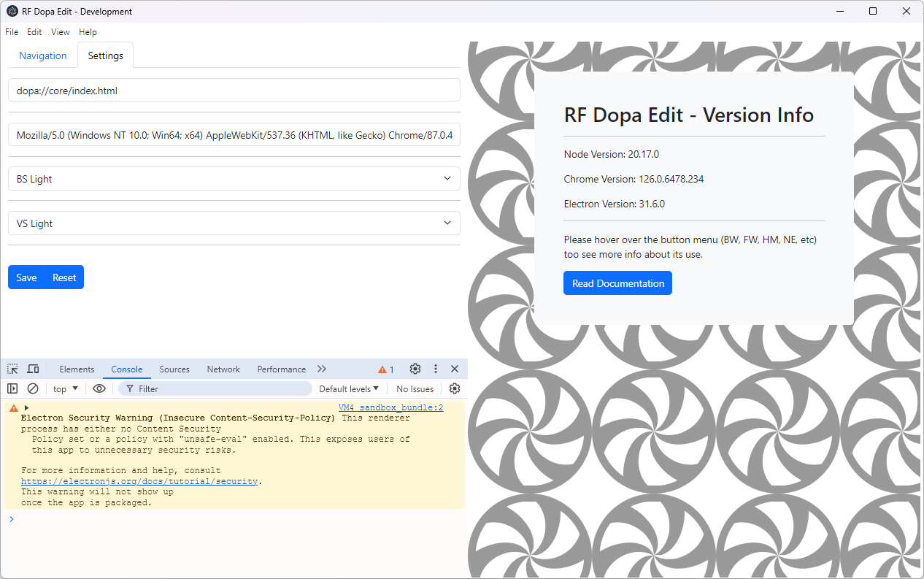Open the Network DevTools tab
Screen dimensions: 924x579
[x=223, y=369]
